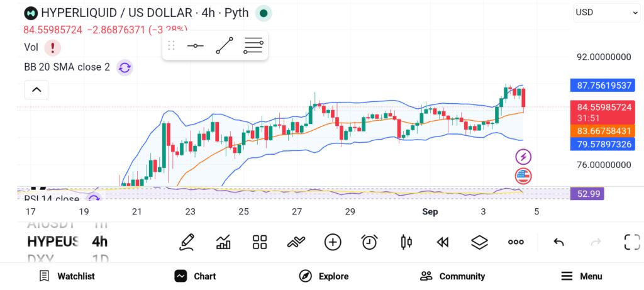Viewport: 644px width, 290px height.
Task: Open the chart type lines icon
Action: point(296,242)
